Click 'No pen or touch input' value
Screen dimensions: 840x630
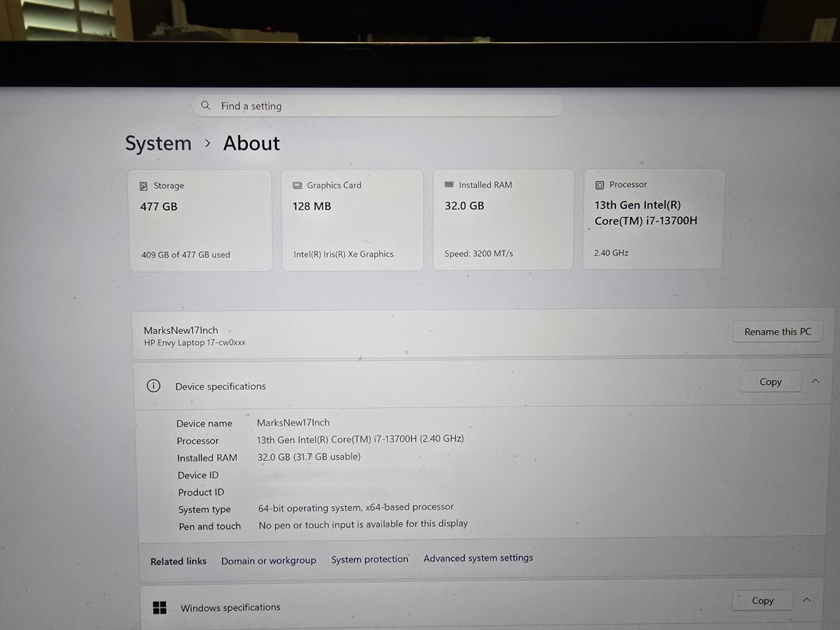363,524
